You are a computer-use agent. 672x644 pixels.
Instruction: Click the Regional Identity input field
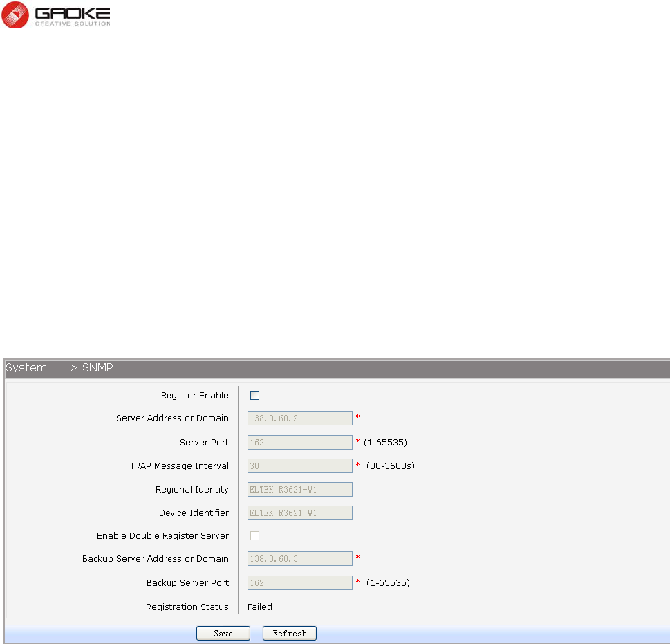pos(299,489)
